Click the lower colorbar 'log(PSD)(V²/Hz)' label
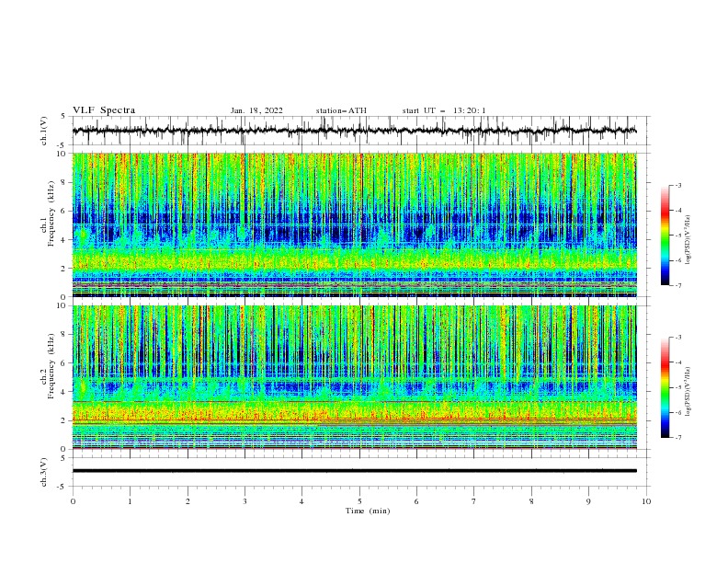 click(x=688, y=392)
